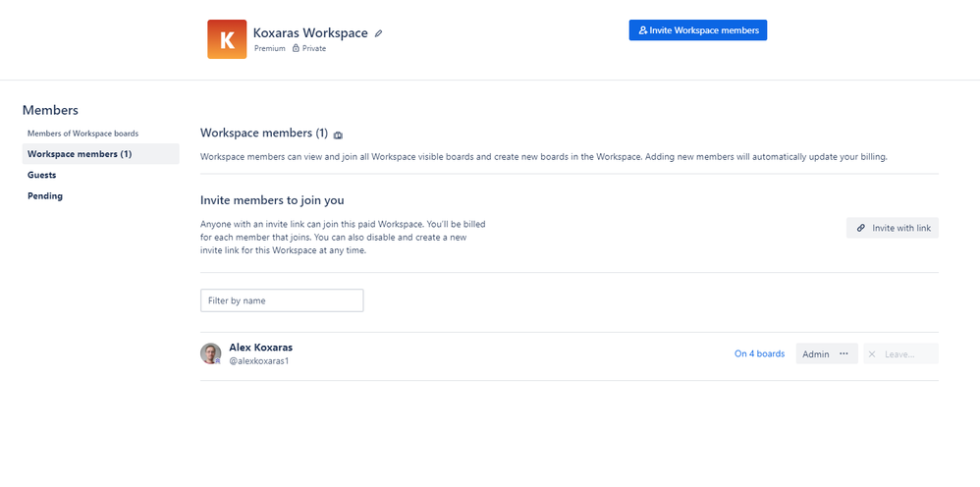
Task: Click Alex Koxaras profile avatar
Action: pos(210,353)
